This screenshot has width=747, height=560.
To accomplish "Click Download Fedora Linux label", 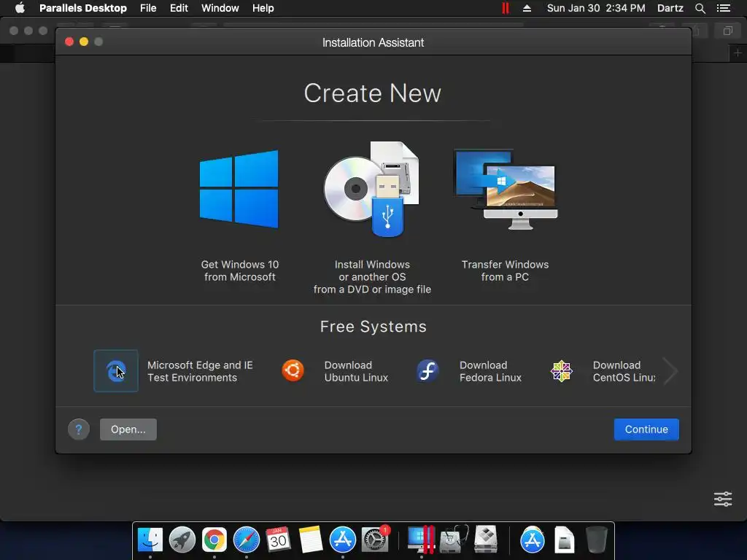I will (x=490, y=371).
